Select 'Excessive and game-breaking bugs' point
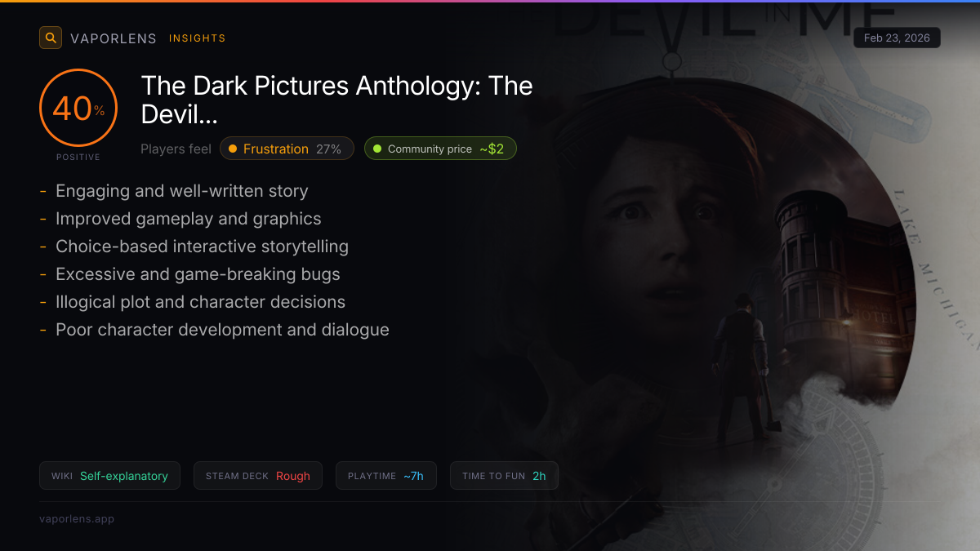980x551 pixels. click(x=198, y=274)
